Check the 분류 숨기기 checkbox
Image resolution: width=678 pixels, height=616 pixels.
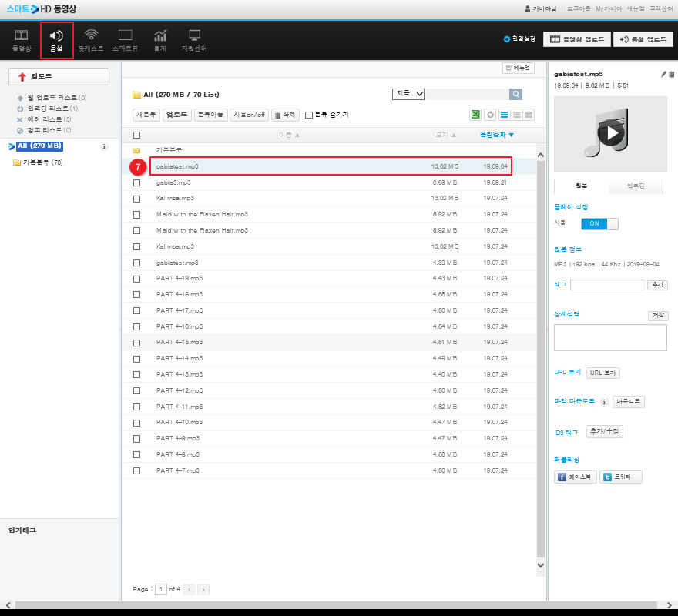pos(309,115)
